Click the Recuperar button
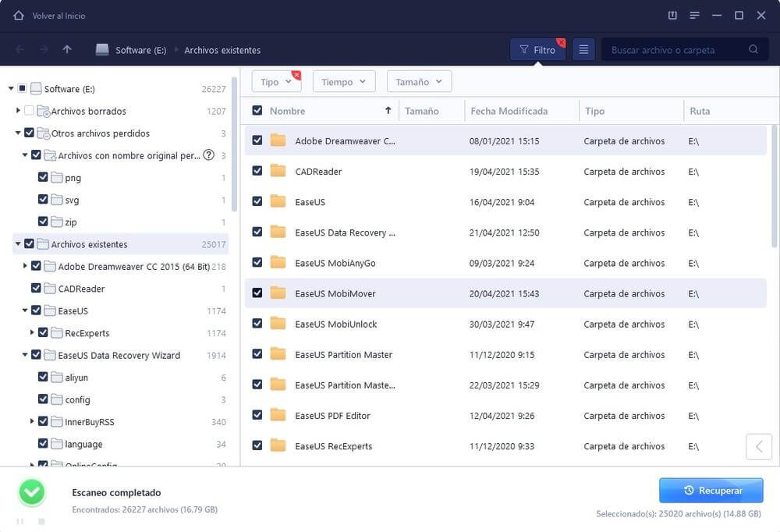Screen dimensions: 780x532 (711, 491)
